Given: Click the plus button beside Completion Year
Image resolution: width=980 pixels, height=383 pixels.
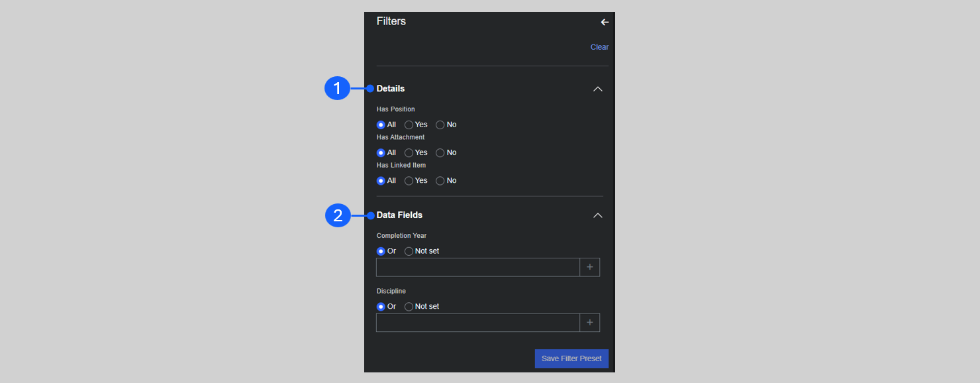Looking at the screenshot, I should [x=590, y=267].
